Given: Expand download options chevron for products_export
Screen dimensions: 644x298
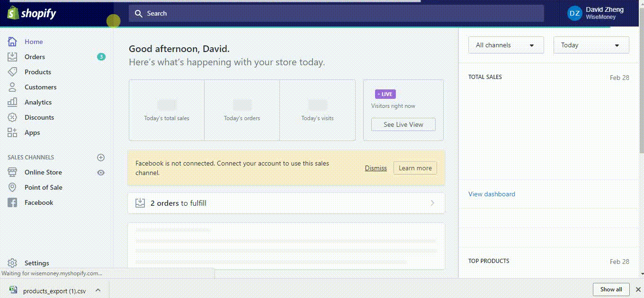Looking at the screenshot, I should point(98,290).
